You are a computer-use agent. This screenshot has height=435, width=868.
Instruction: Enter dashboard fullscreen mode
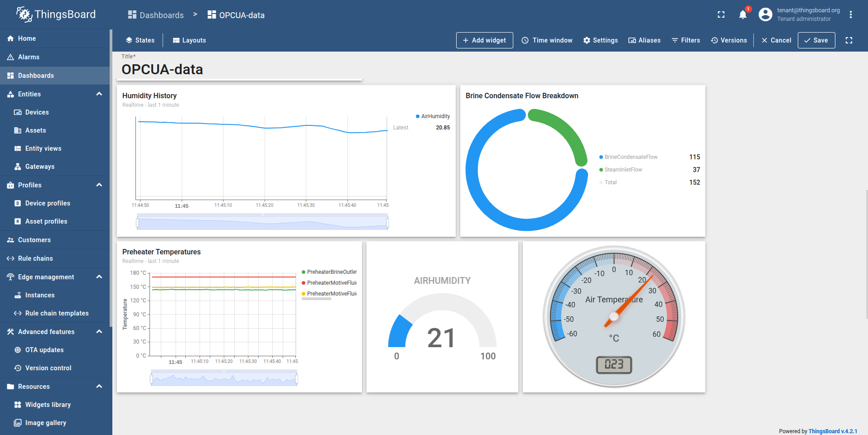tap(849, 40)
